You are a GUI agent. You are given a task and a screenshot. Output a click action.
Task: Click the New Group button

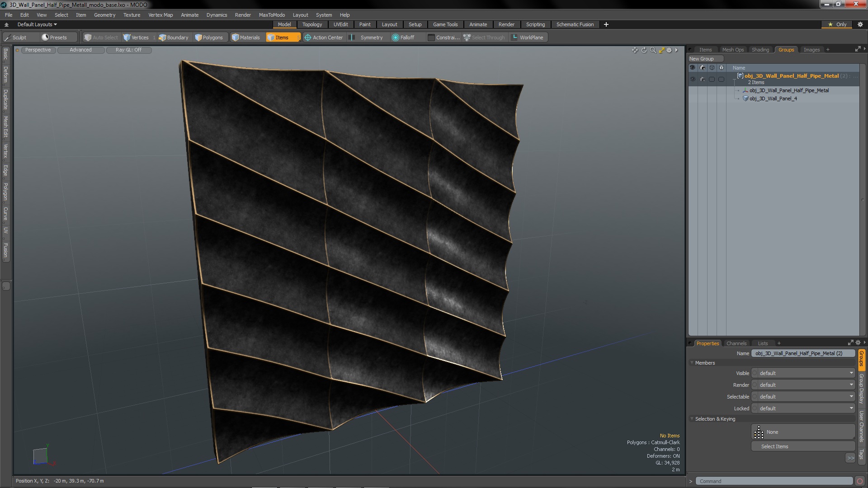pos(705,59)
